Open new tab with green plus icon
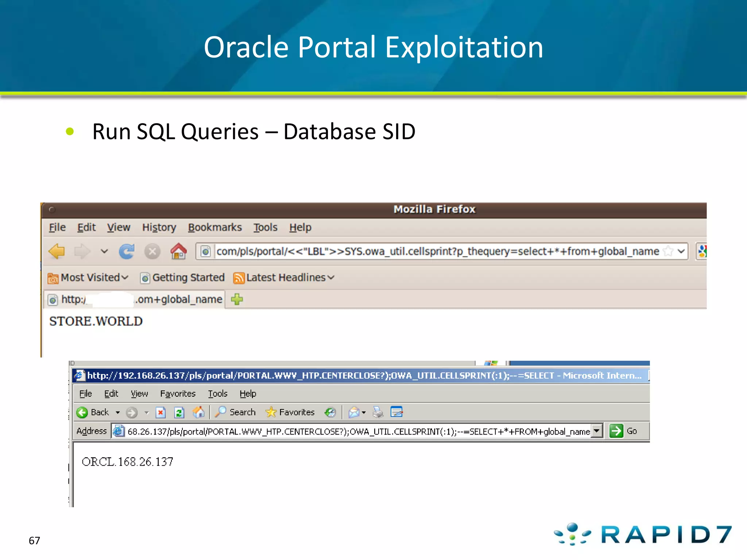Screen dimensions: 747x560 pos(237,299)
